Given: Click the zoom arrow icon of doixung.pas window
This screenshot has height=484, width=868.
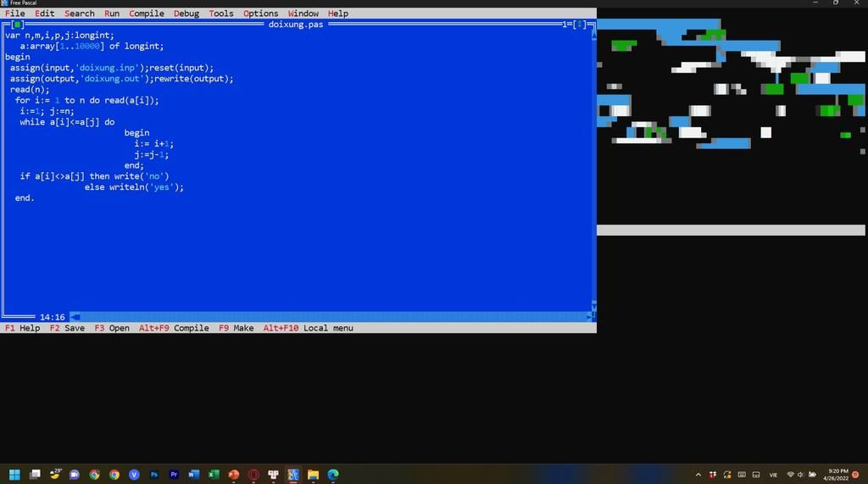Looking at the screenshot, I should click(580, 25).
